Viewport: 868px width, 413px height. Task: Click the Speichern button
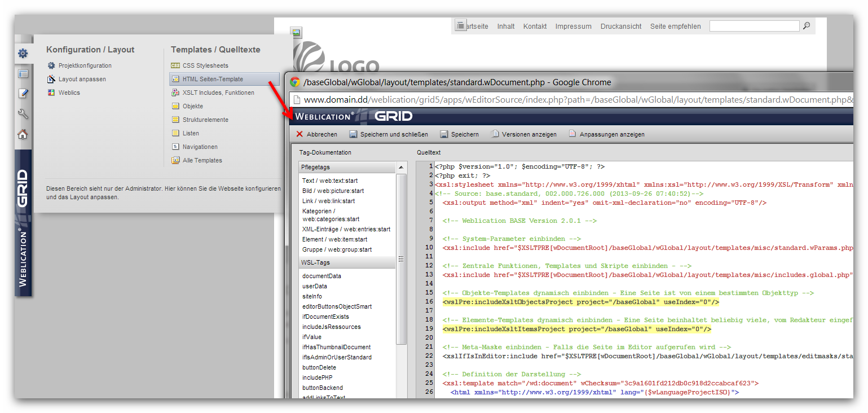click(x=459, y=134)
